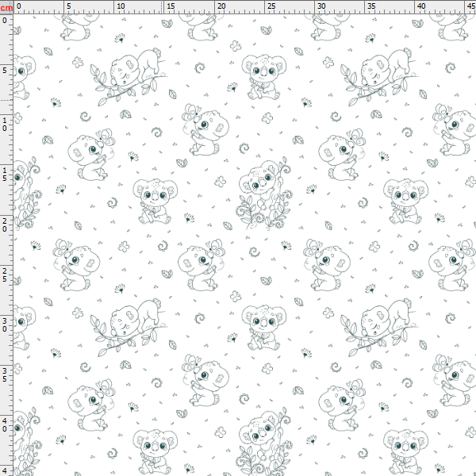The height and width of the screenshot is (476, 476).
Task: Click the 30 mark on the horizontal ruler
Action: click(321, 6)
